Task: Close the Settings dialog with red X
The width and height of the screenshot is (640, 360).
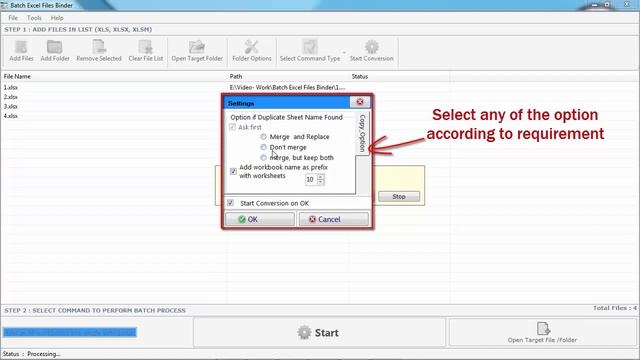Action: coord(360,102)
